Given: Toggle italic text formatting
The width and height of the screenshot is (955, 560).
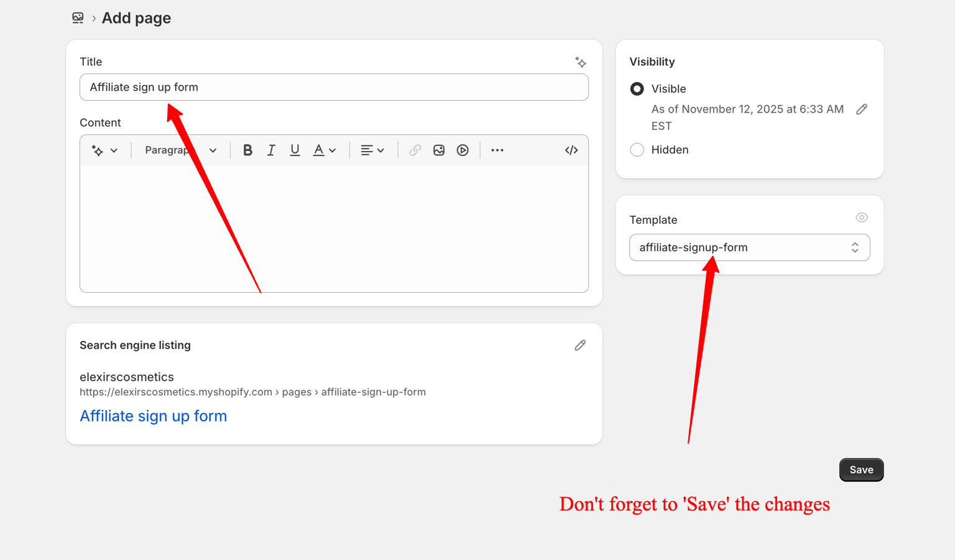Looking at the screenshot, I should [271, 150].
